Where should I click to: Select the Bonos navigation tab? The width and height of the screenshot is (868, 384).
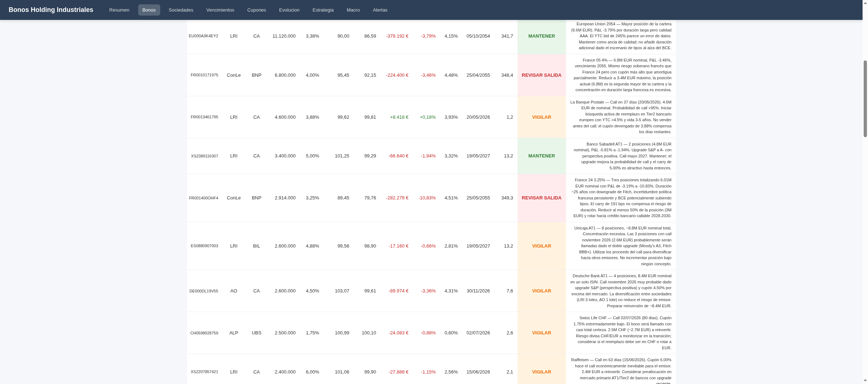click(149, 10)
